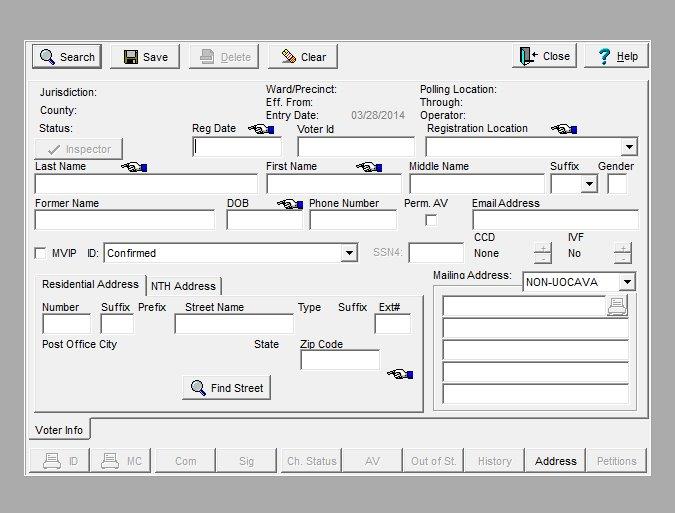The height and width of the screenshot is (513, 675).
Task: Click the Street Name input field
Action: pyautogui.click(x=234, y=324)
